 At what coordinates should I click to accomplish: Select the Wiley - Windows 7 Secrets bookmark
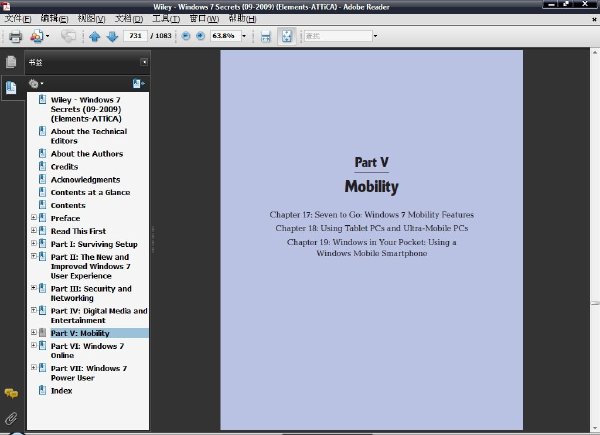pyautogui.click(x=86, y=109)
